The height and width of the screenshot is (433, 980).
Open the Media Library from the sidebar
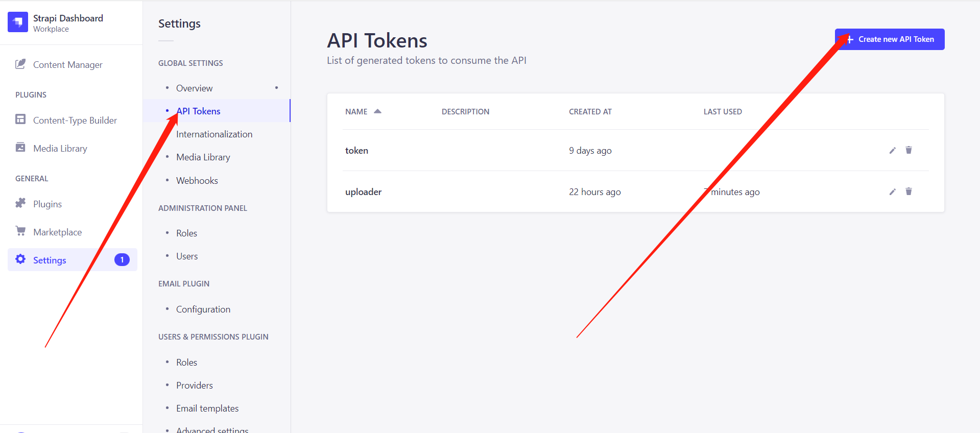tap(60, 148)
